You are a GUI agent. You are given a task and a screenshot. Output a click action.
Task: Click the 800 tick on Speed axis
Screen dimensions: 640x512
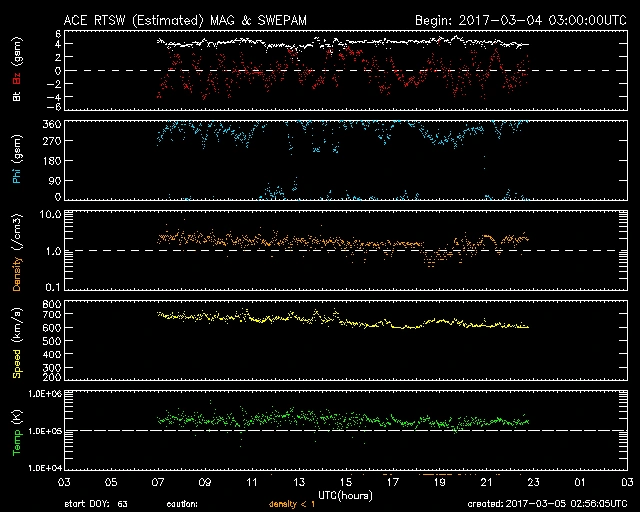pyautogui.click(x=45, y=304)
